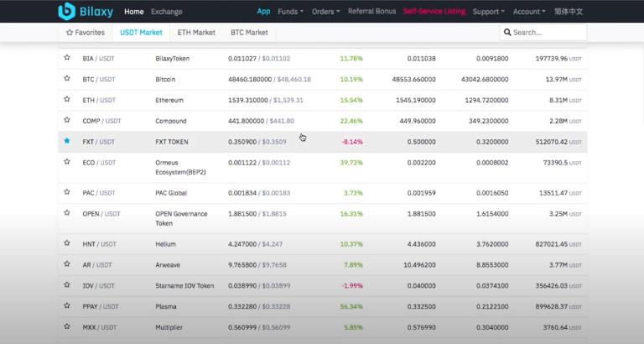Expand the Support dropdown
Image resolution: width=644 pixels, height=344 pixels.
click(488, 12)
